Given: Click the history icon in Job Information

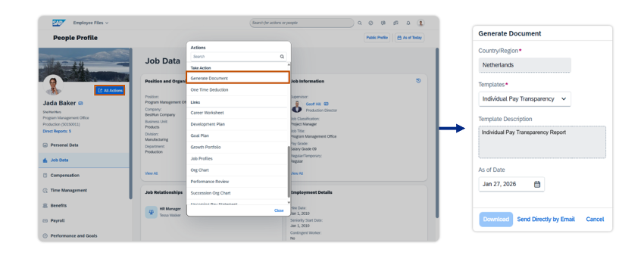Looking at the screenshot, I should (x=418, y=81).
